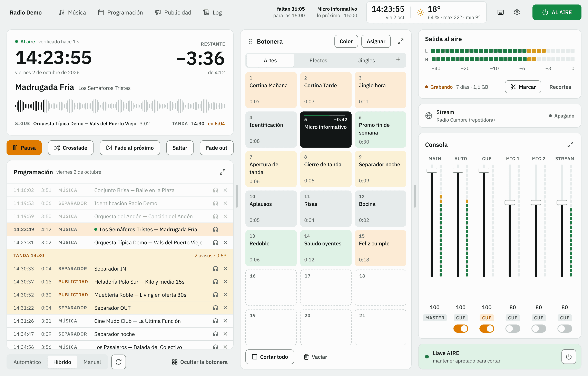Open the keyboard shortcuts icon

coord(500,12)
